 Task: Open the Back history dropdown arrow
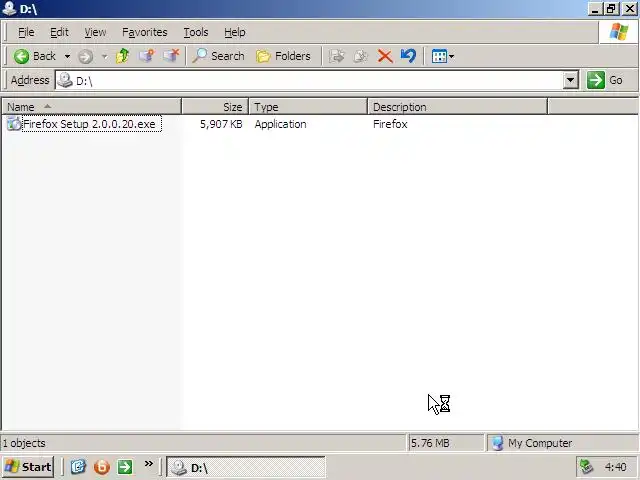click(x=67, y=56)
